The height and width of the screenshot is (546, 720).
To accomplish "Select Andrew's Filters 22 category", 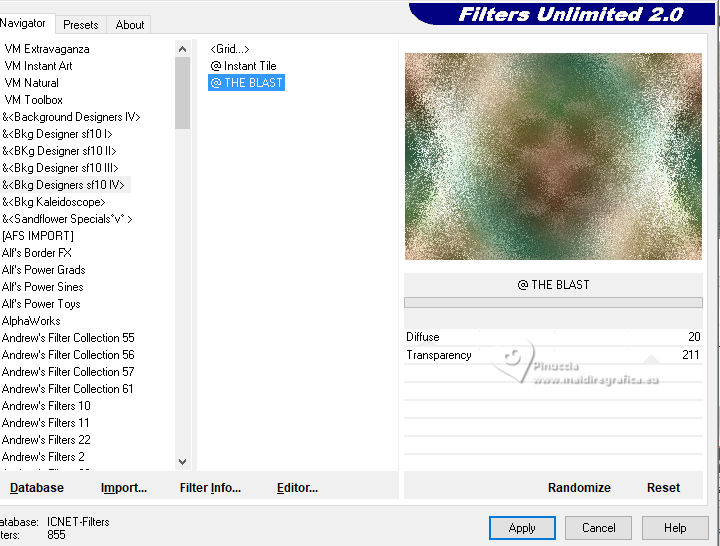I will pyautogui.click(x=46, y=440).
